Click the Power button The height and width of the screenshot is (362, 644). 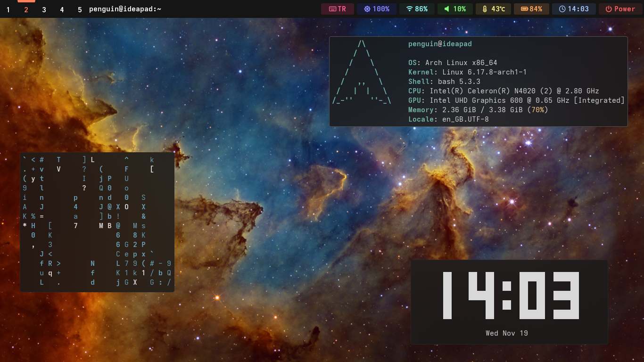click(620, 9)
